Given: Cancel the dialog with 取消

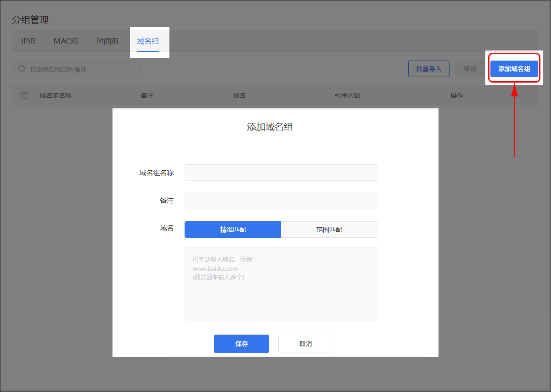Looking at the screenshot, I should click(x=305, y=344).
